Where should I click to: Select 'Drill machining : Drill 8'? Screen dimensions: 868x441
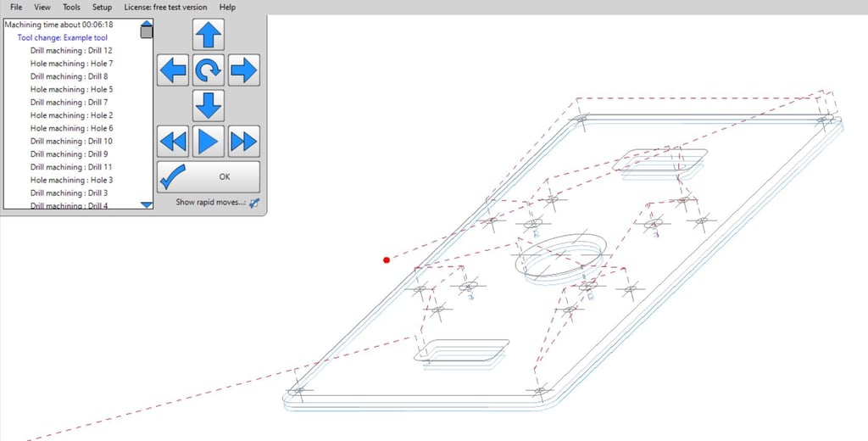point(70,76)
